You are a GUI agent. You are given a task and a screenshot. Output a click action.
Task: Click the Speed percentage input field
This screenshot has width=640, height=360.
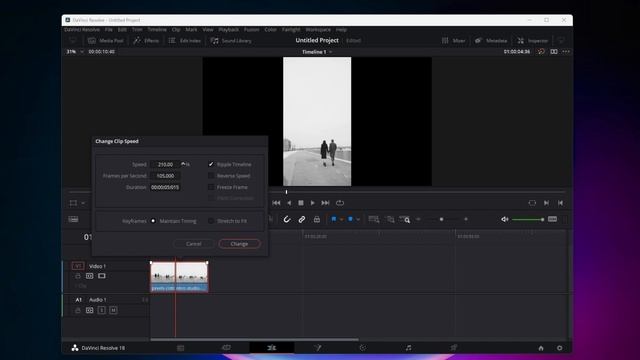click(x=165, y=164)
